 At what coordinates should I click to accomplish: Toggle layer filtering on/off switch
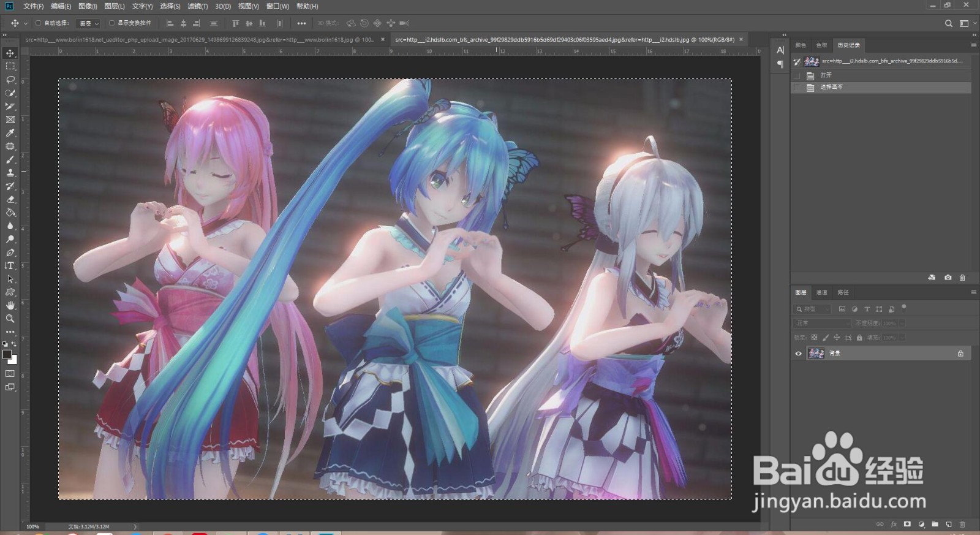tap(904, 308)
